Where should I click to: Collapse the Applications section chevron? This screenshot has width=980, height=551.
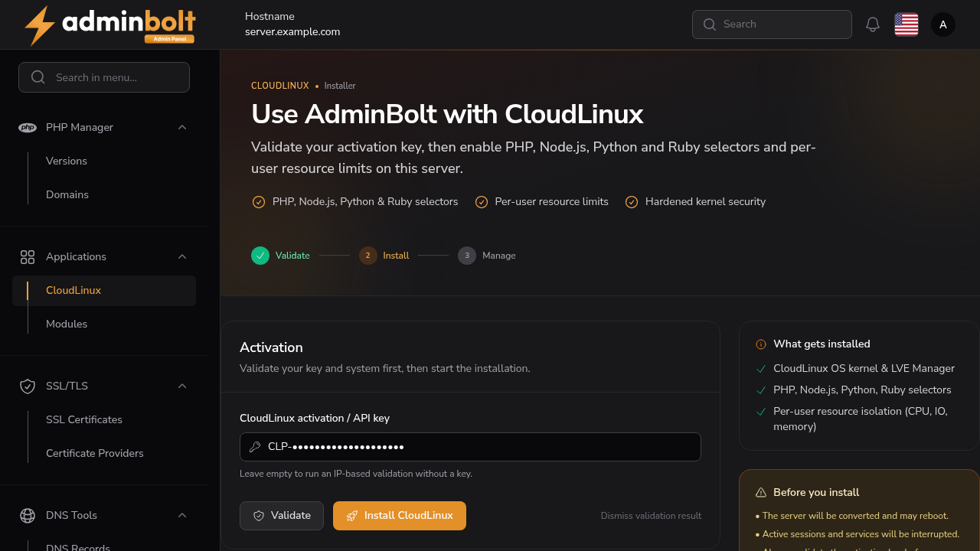[182, 256]
